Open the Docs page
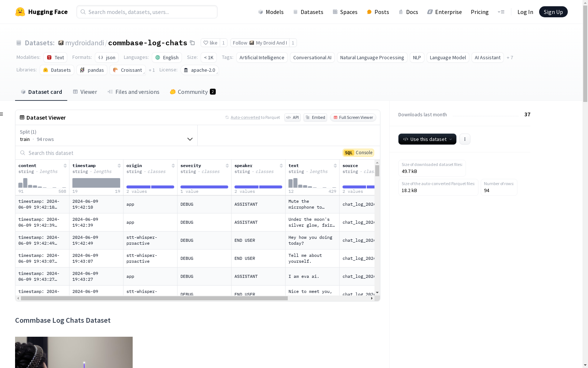The width and height of the screenshot is (588, 368). pos(408,12)
